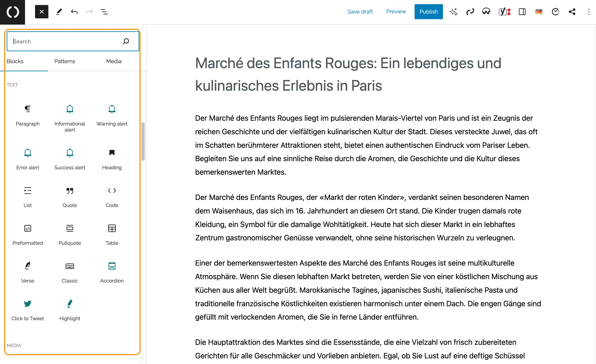596x364 pixels.
Task: Open the Preview option
Action: point(396,12)
